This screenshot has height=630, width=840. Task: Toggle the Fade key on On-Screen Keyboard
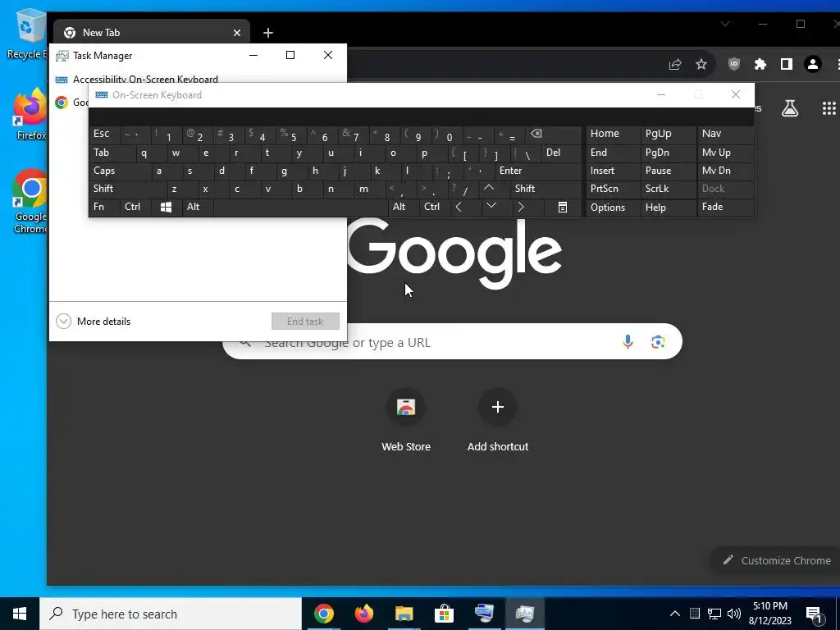(726, 208)
